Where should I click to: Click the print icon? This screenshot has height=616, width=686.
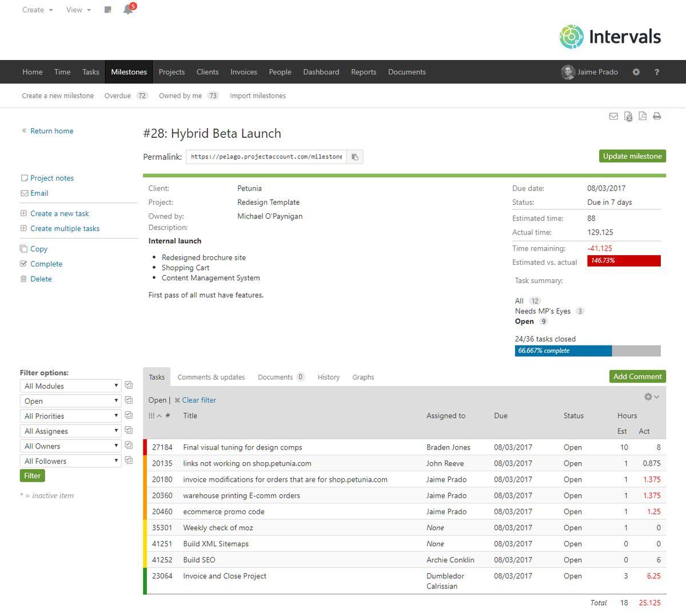(657, 116)
